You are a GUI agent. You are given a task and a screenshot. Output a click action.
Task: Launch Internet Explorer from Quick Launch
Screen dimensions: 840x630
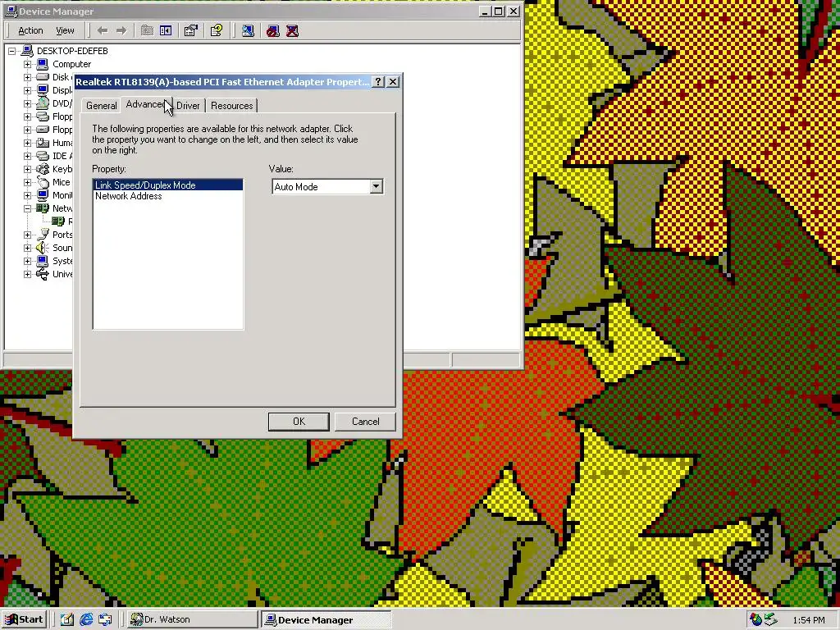(x=85, y=620)
